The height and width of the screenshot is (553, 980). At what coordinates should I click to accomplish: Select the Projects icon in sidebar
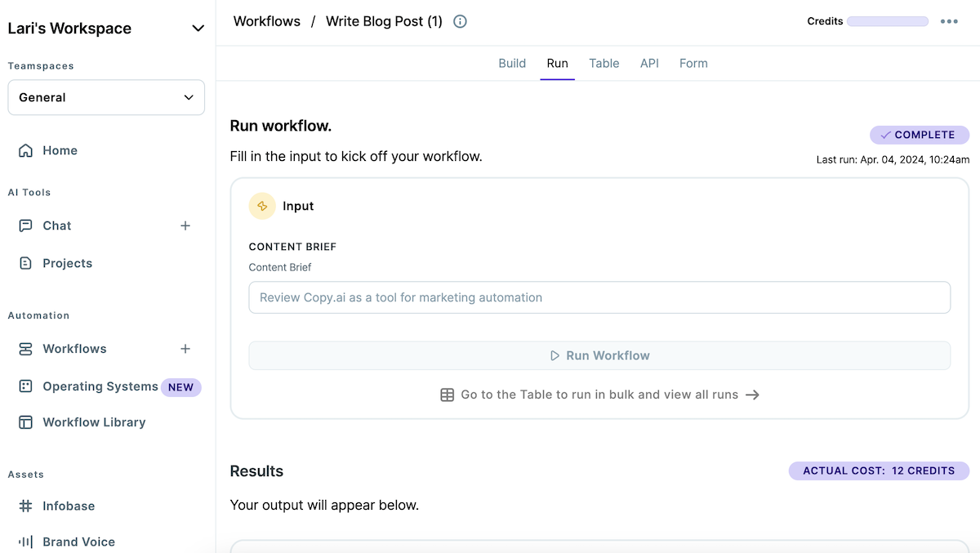(x=25, y=263)
